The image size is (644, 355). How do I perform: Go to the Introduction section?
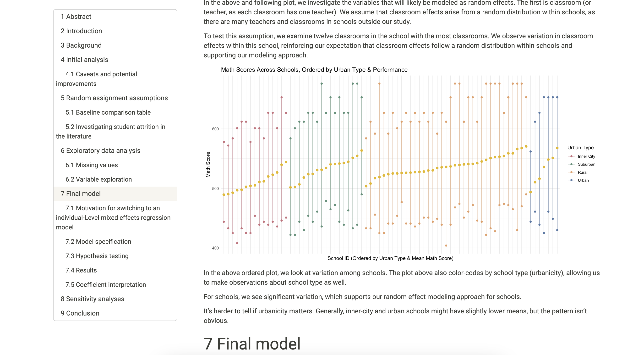pos(81,31)
